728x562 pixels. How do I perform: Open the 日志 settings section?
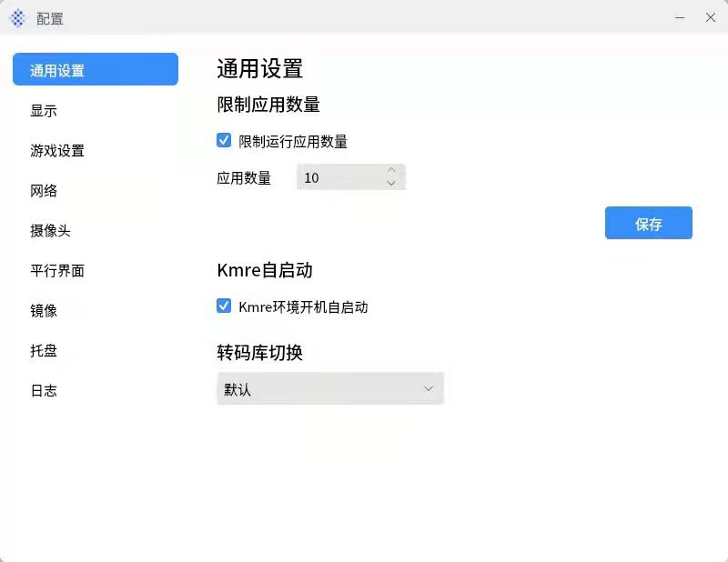click(44, 390)
